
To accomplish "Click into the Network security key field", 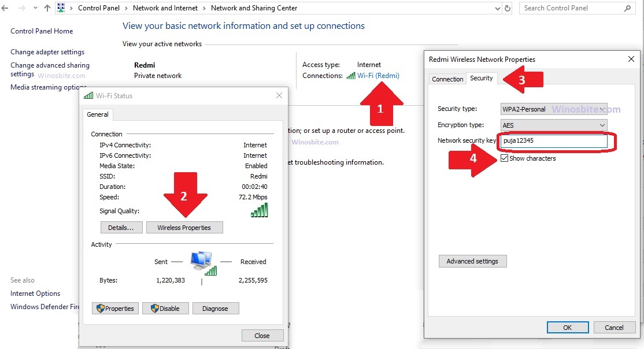I will point(553,141).
